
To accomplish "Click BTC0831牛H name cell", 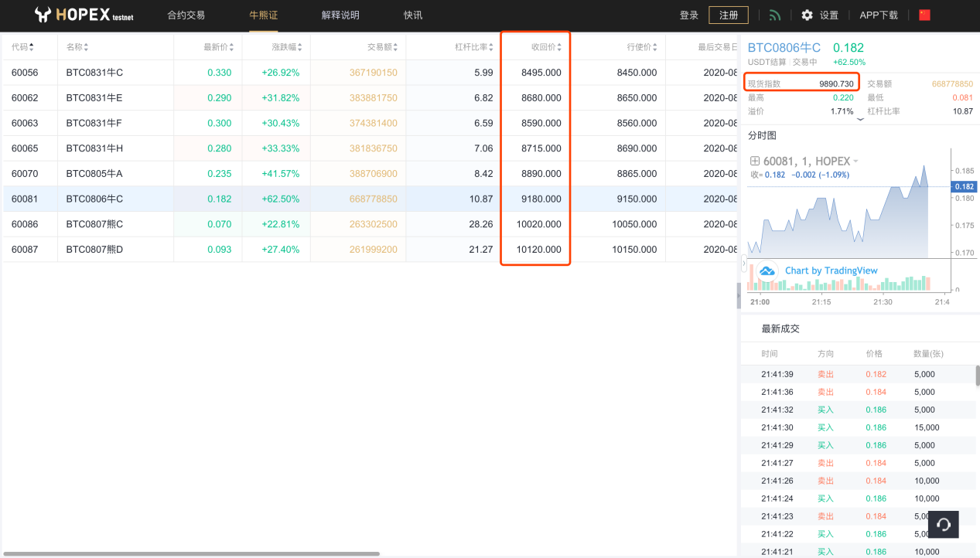I will point(94,148).
